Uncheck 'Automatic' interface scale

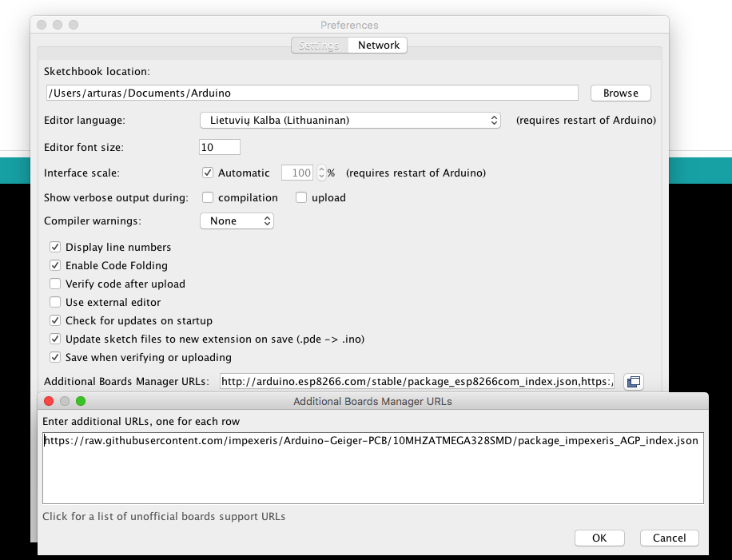coord(207,173)
